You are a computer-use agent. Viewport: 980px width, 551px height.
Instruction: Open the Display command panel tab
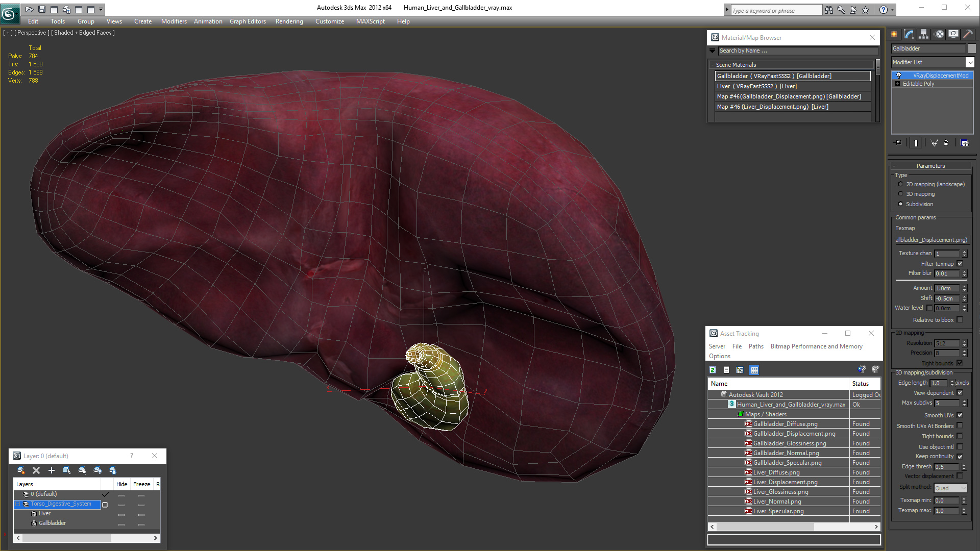pos(953,34)
